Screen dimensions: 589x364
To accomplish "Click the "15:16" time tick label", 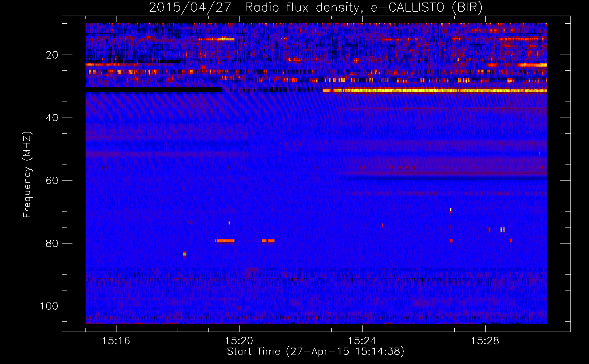I will [116, 341].
